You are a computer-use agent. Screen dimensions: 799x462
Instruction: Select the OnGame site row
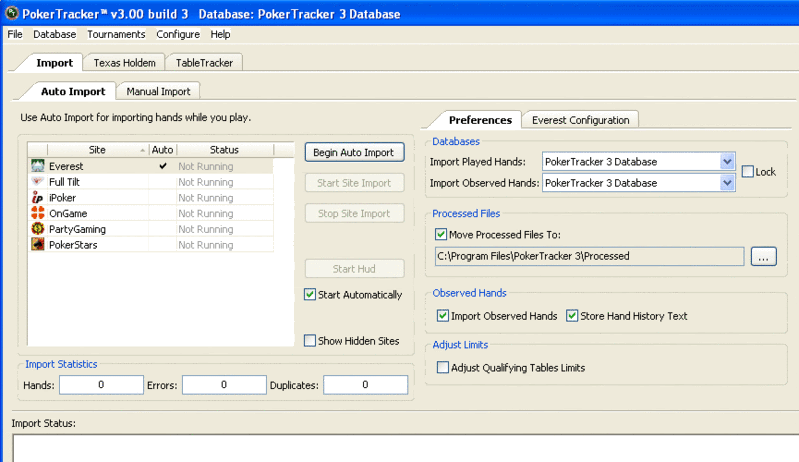pos(151,213)
